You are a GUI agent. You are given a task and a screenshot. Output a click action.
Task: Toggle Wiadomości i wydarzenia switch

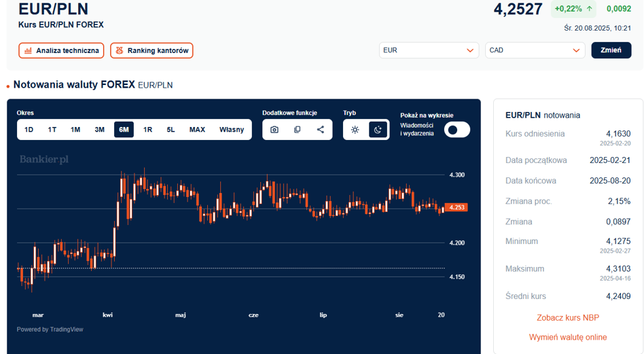tap(457, 130)
